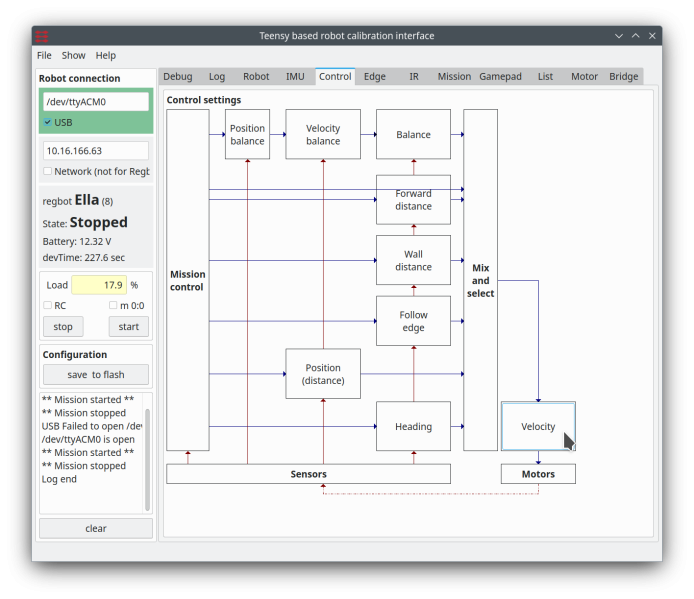Click the regbot Ella (8) name label

tap(77, 200)
